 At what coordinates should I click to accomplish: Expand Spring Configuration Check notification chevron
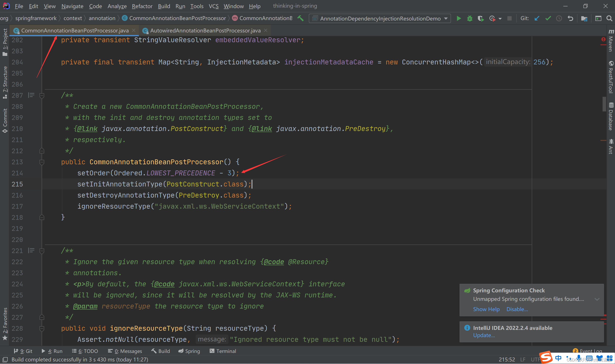click(597, 299)
